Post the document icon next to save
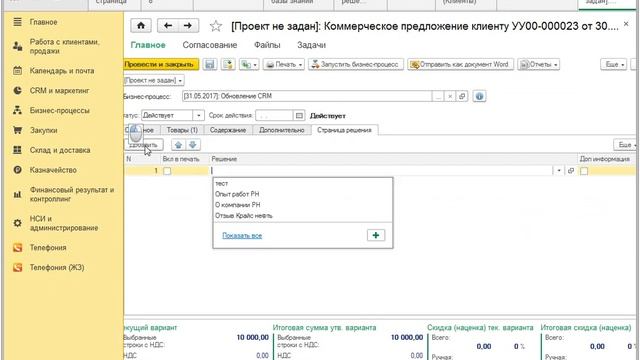 [x=228, y=64]
